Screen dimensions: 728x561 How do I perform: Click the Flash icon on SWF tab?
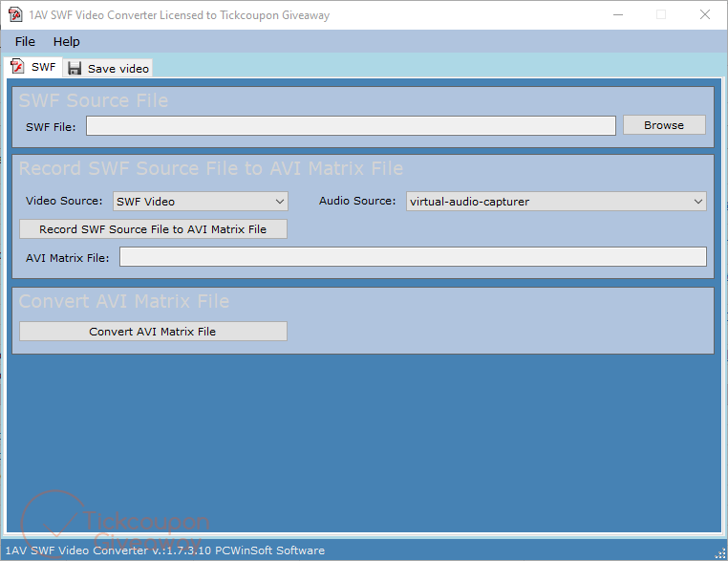tap(17, 66)
